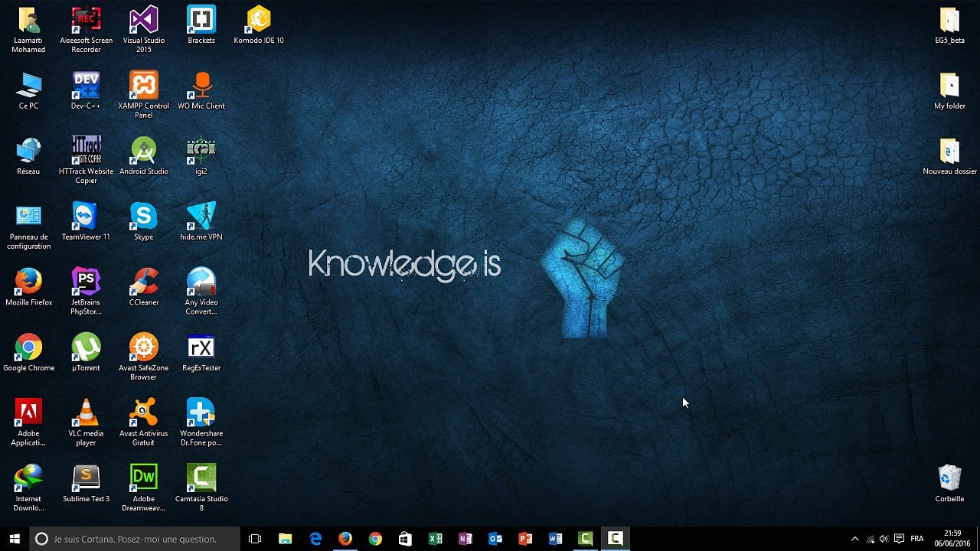Image resolution: width=980 pixels, height=551 pixels.
Task: Select the TeamViewer 11 desktop icon
Action: [86, 222]
